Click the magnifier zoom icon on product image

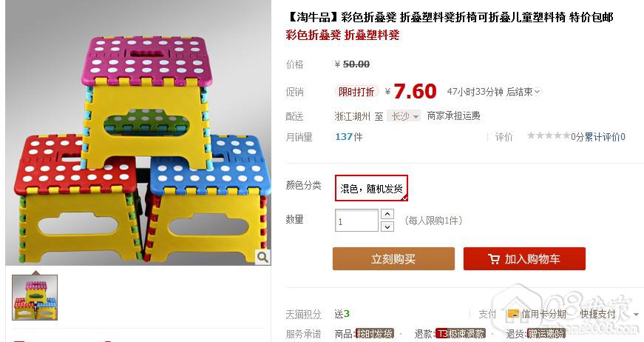coord(262,258)
